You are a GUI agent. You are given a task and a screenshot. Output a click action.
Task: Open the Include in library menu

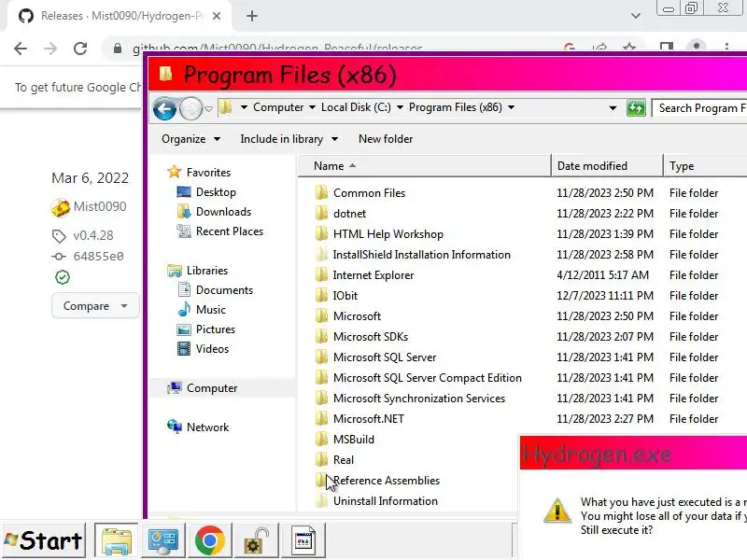point(289,139)
